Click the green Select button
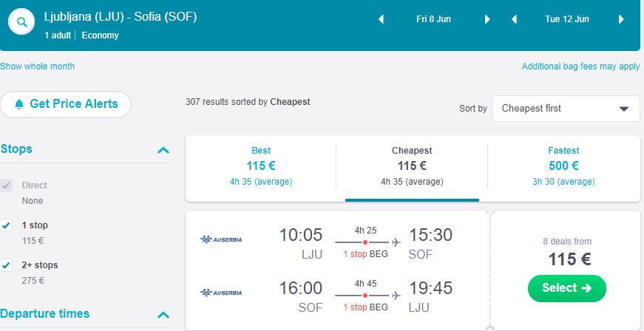 567,288
